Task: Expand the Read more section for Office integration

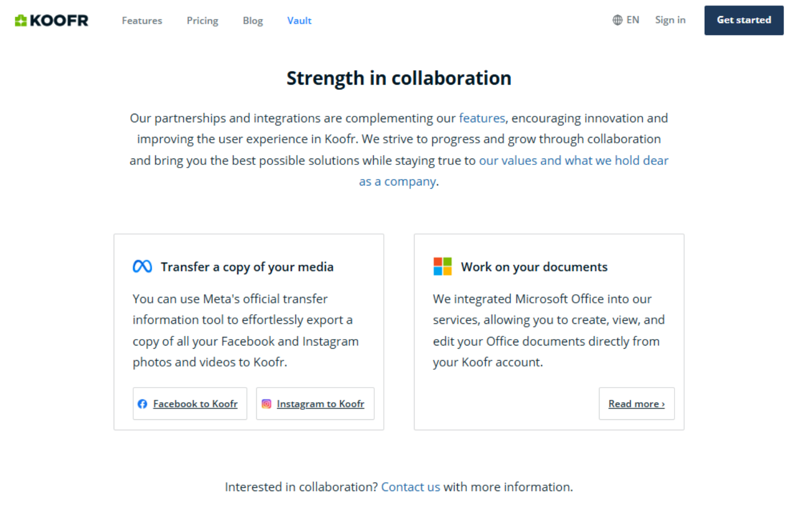Action: pyautogui.click(x=636, y=404)
